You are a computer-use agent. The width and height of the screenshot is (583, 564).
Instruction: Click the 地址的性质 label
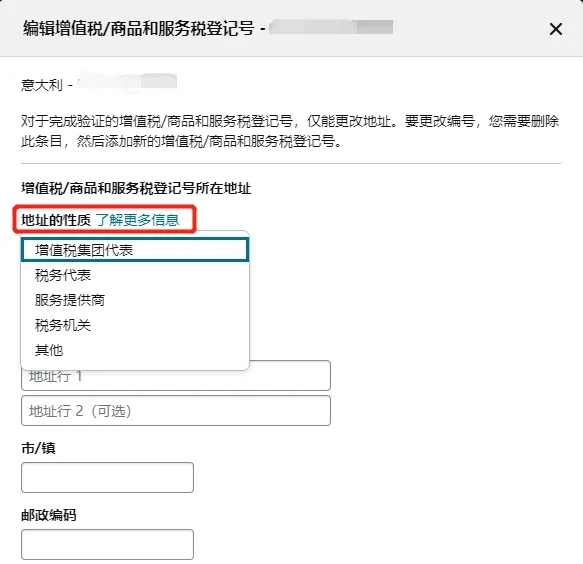56,220
